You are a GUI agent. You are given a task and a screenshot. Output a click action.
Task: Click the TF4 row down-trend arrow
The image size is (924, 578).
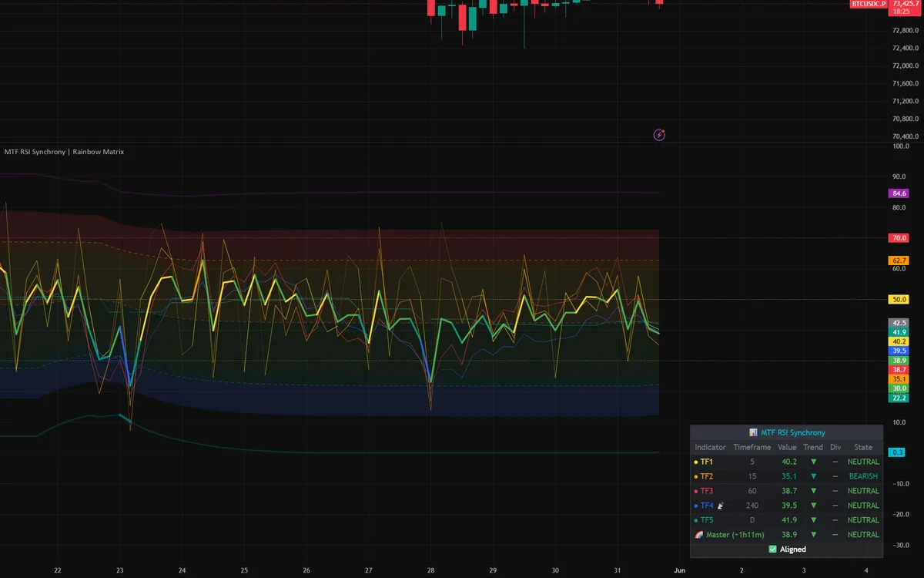pos(813,506)
